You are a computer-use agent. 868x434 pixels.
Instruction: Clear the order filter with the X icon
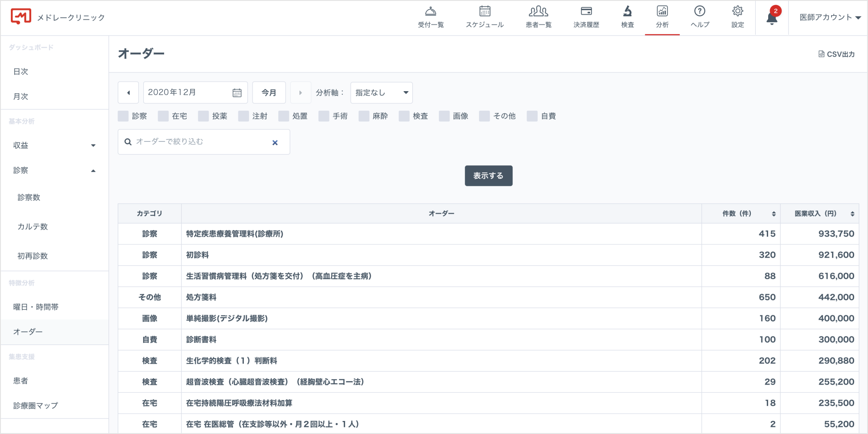[275, 142]
